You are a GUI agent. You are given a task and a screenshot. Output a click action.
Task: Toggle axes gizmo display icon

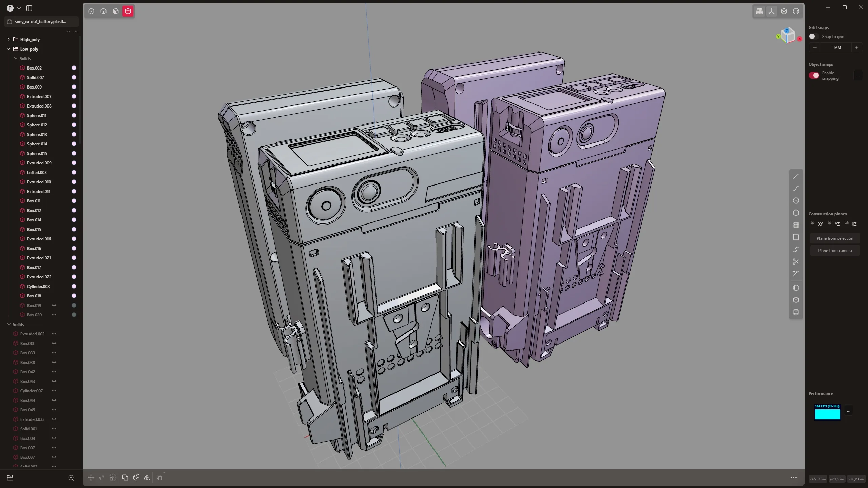point(772,11)
